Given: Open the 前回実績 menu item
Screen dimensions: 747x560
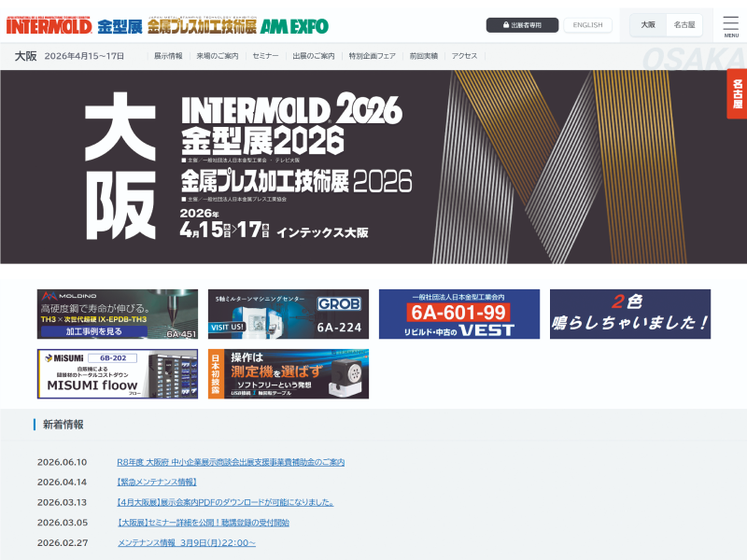Looking at the screenshot, I should [424, 56].
